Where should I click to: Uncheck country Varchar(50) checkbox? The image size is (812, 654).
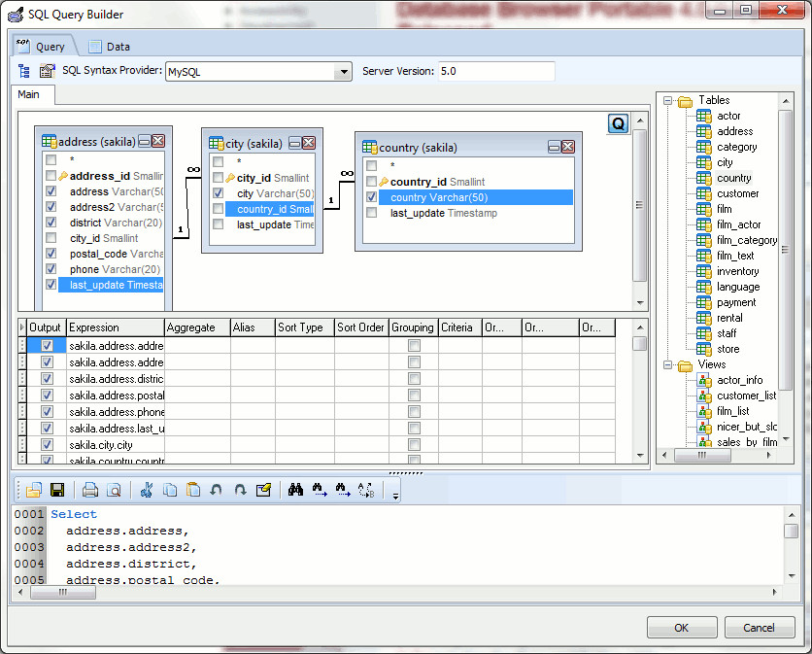point(371,197)
